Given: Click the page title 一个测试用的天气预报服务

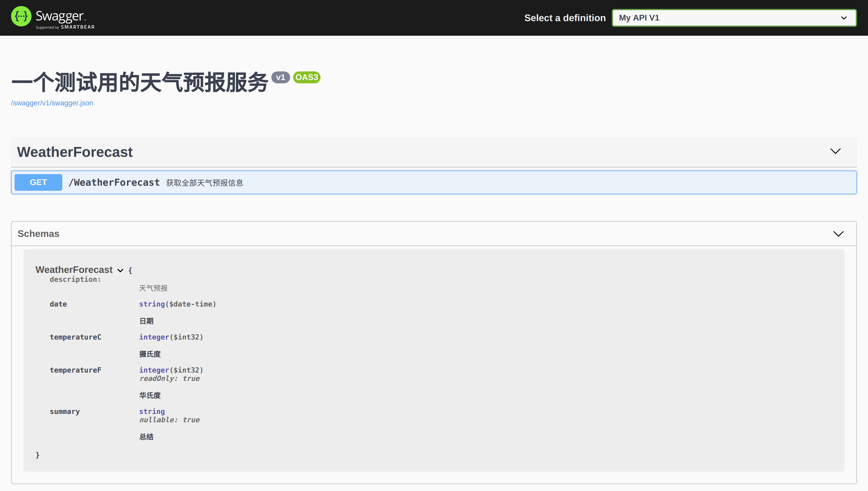Looking at the screenshot, I should [140, 82].
